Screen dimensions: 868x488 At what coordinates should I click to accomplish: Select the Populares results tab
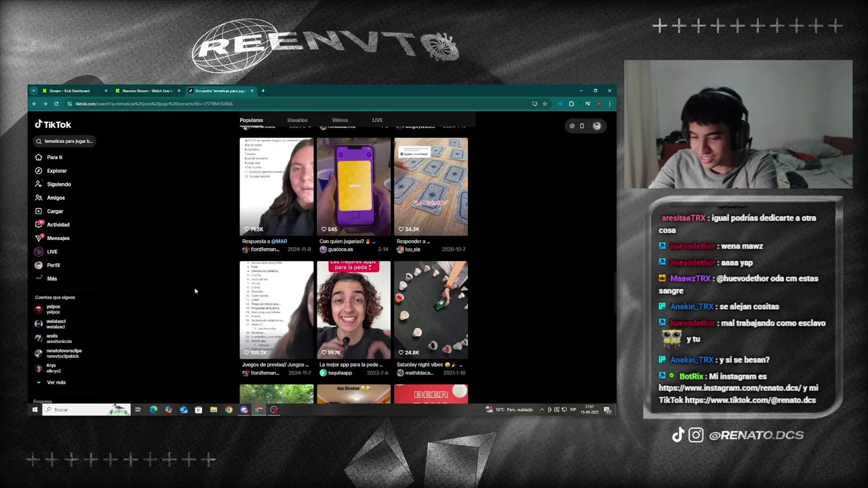251,120
